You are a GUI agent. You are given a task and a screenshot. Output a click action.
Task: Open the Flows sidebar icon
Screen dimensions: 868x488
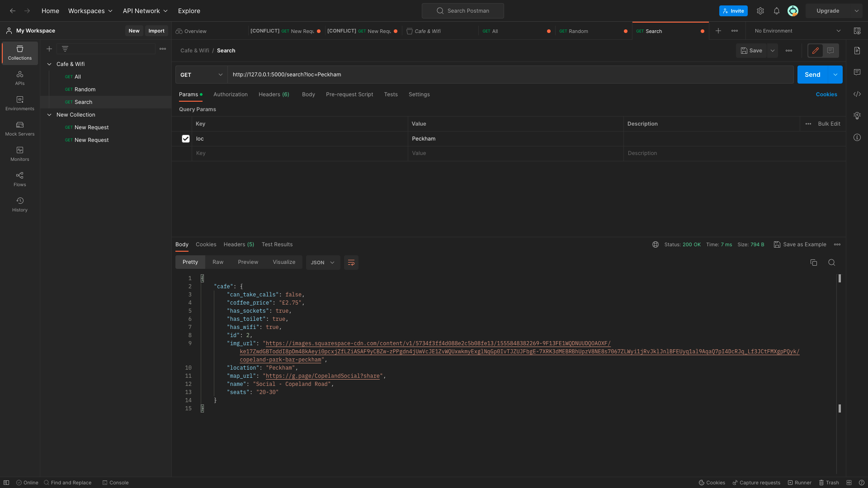pos(19,179)
